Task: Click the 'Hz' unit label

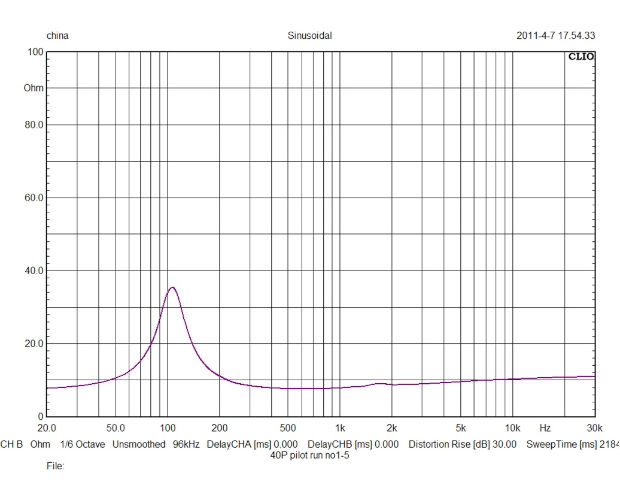Action: 545,428
